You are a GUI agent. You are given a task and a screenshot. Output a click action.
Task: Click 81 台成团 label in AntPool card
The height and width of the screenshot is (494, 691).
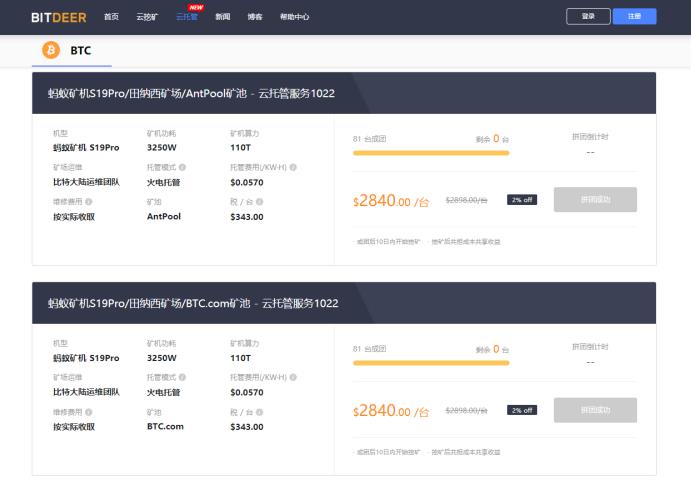[x=369, y=139]
